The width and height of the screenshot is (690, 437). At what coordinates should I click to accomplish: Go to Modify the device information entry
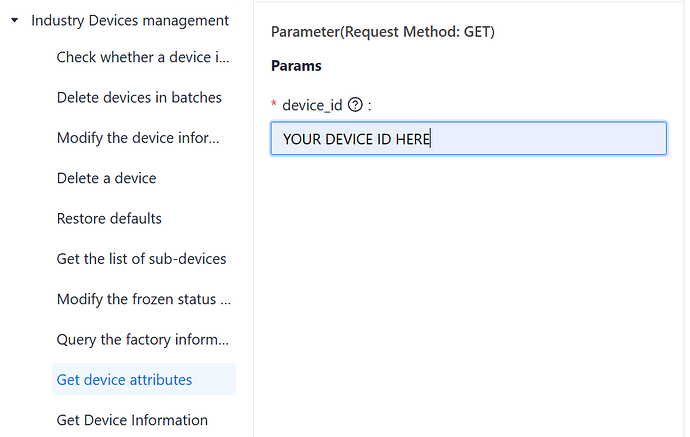(137, 137)
